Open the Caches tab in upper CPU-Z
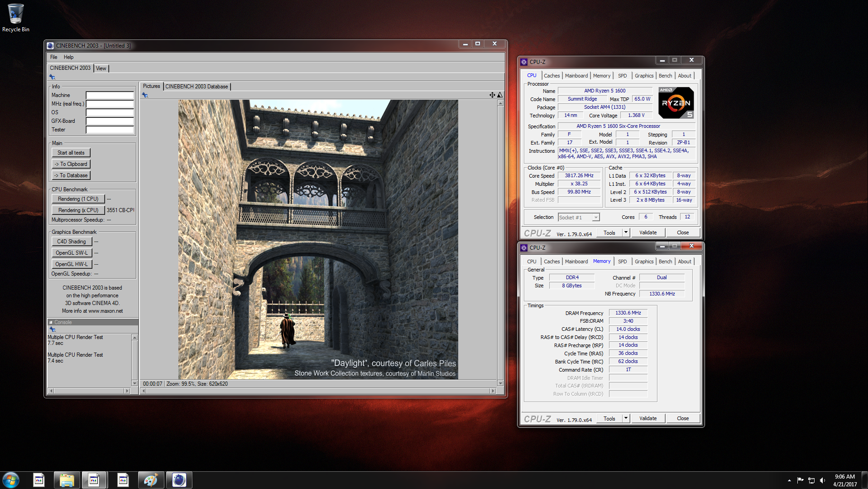This screenshot has height=489, width=868. pos(551,76)
